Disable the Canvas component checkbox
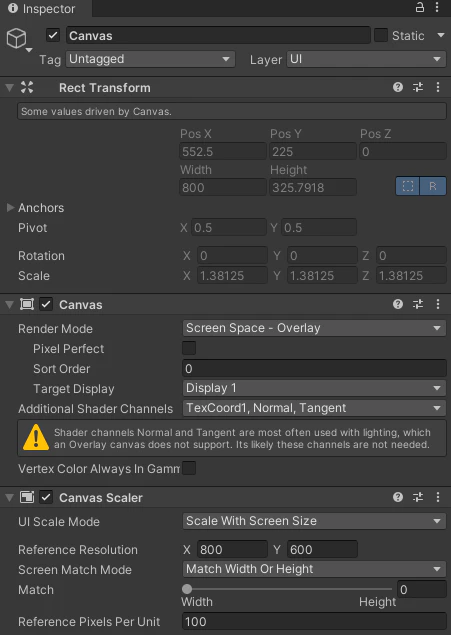451x635 pixels. point(46,304)
